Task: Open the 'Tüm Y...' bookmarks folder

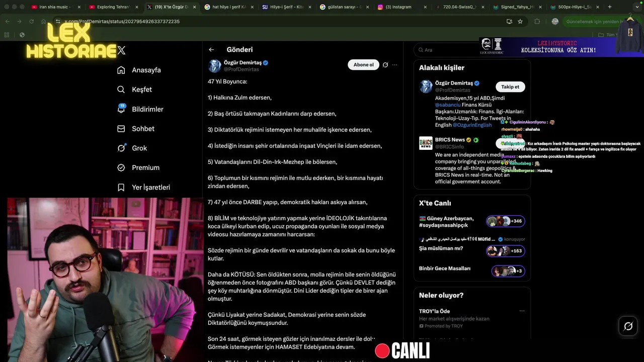Action: [608, 35]
